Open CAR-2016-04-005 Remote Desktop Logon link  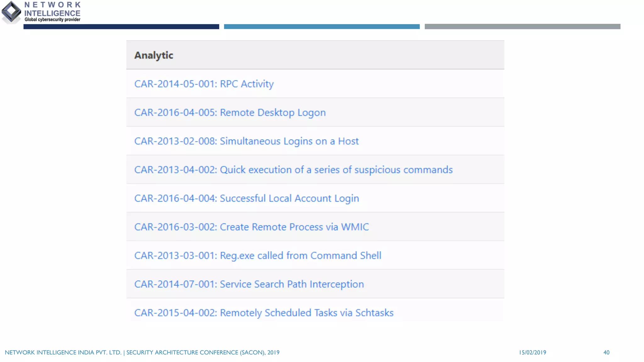tap(230, 112)
